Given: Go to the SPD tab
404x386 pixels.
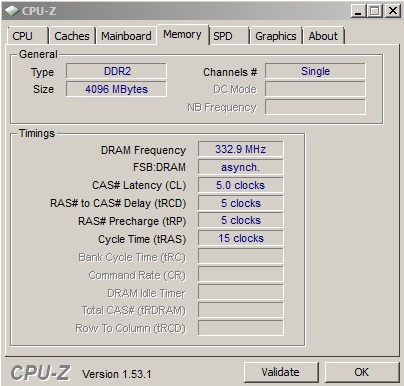Looking at the screenshot, I should pyautogui.click(x=229, y=36).
